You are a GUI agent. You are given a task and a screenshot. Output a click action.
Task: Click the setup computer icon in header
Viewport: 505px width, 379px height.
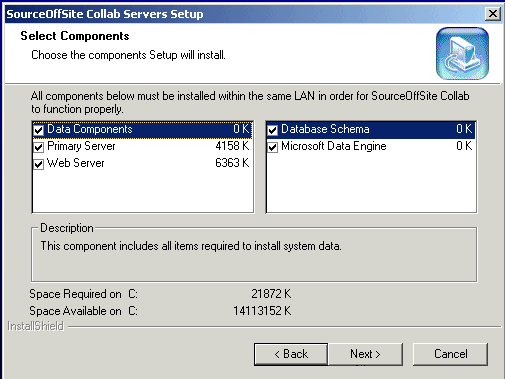[x=462, y=54]
